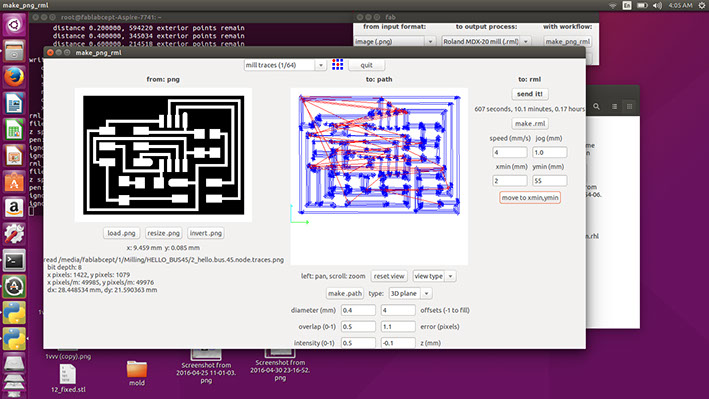709x399 pixels.
Task: Click the ymin (mm) input field
Action: coord(549,180)
